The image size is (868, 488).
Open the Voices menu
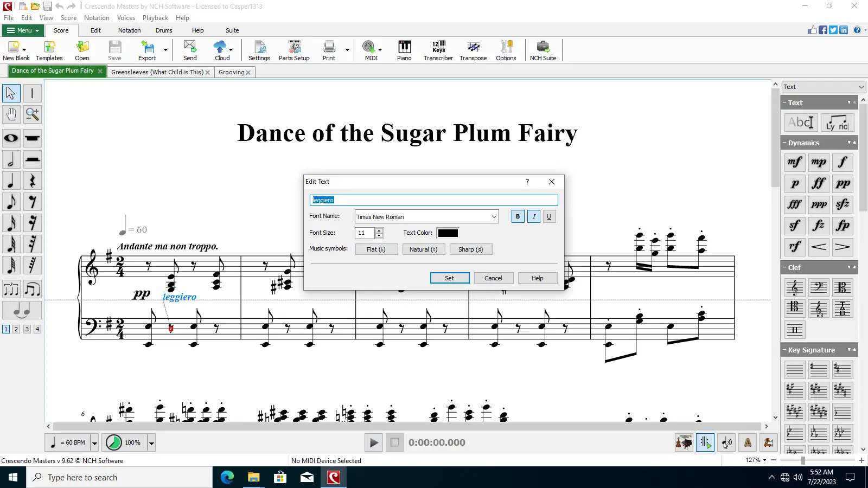126,18
